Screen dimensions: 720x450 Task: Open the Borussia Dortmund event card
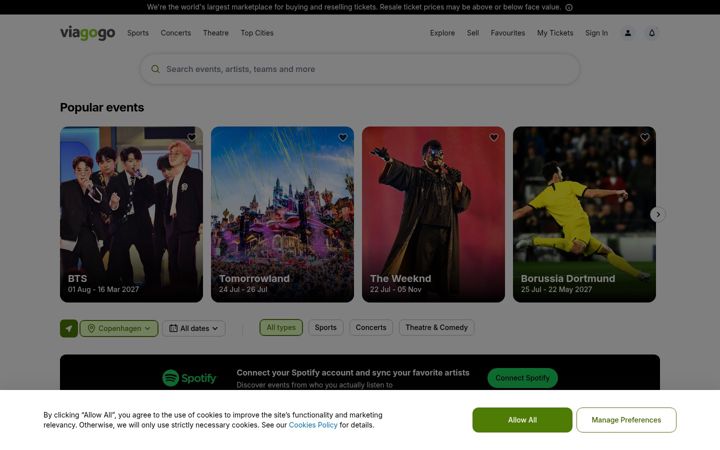[584, 214]
